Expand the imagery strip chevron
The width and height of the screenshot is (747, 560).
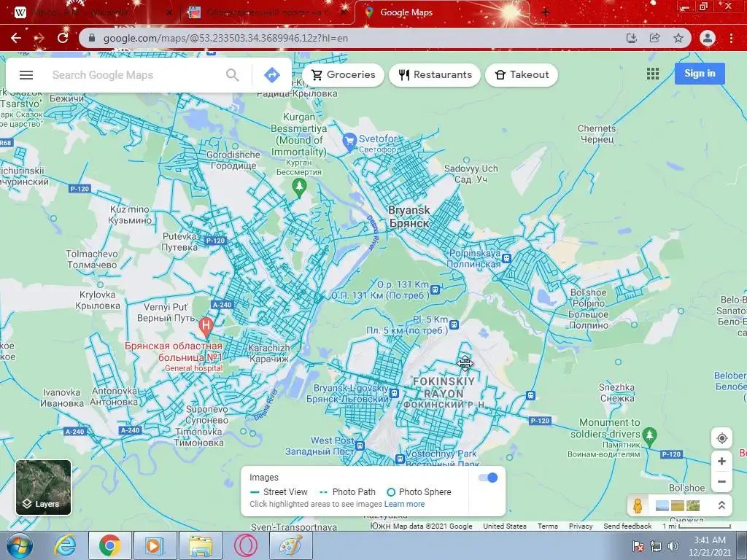721,505
